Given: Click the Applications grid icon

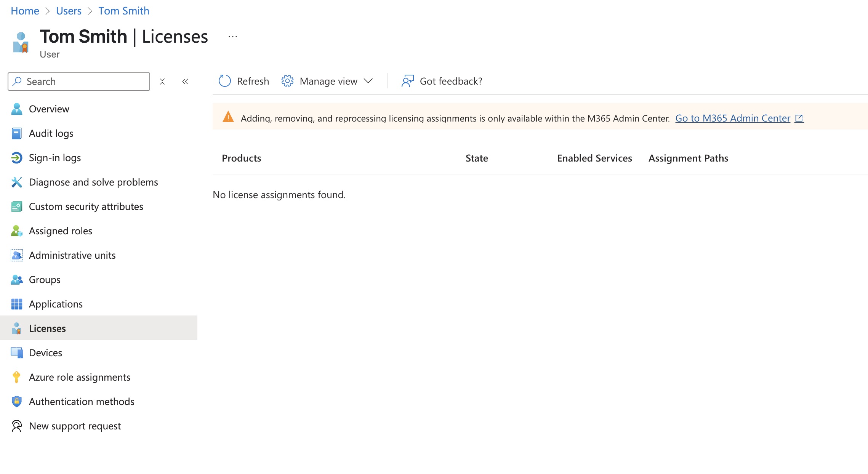Looking at the screenshot, I should point(17,304).
